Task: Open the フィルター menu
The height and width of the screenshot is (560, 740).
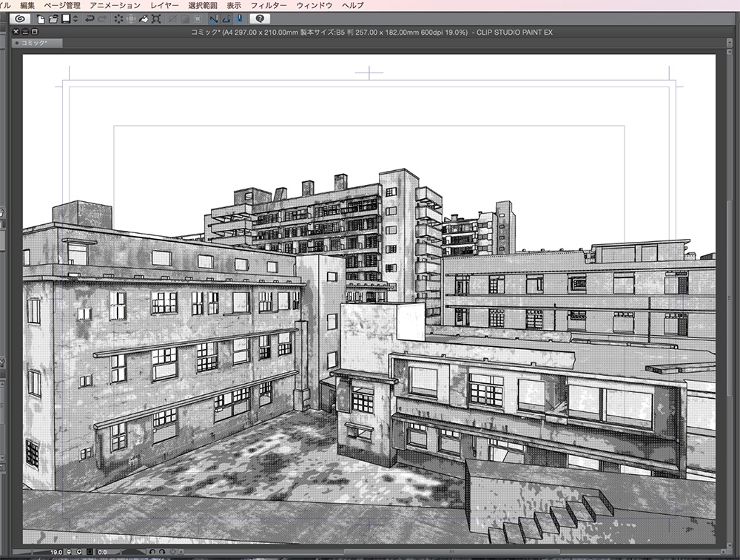Action: point(269,5)
